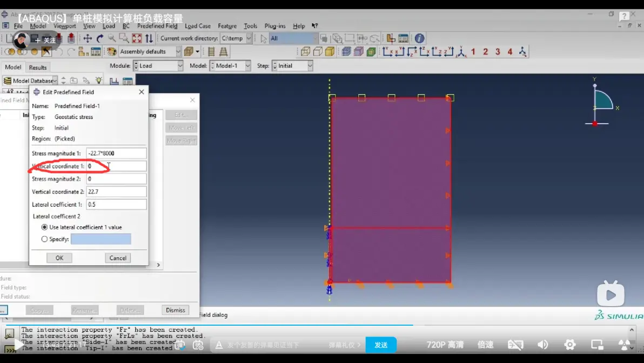Screen dimensions: 644x363
Task: Select the Pan View tool
Action: point(88,38)
